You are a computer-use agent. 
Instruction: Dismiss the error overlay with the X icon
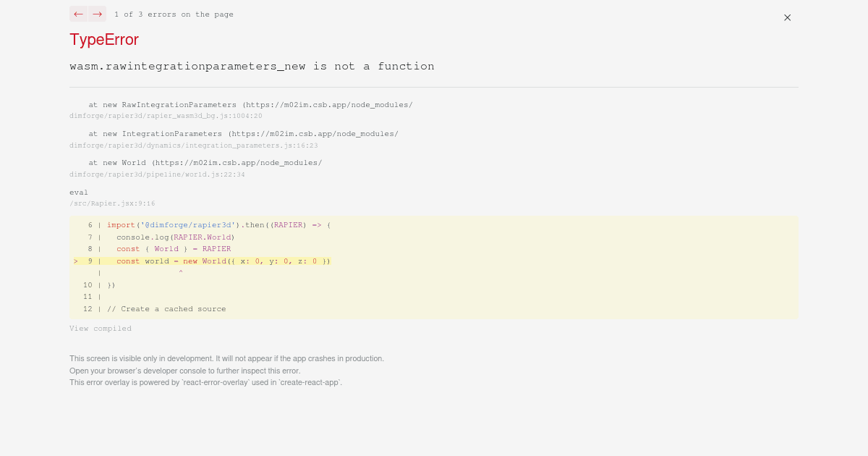787,17
